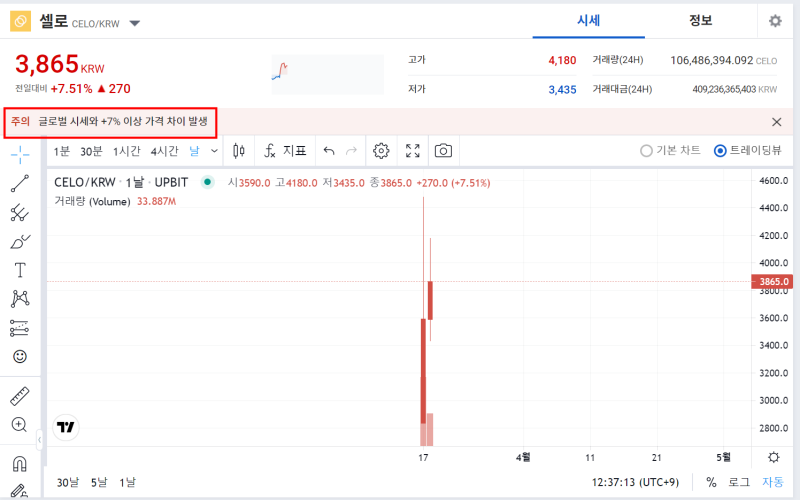
Task: Click the mini price sparkline thumbnail
Action: (x=328, y=74)
